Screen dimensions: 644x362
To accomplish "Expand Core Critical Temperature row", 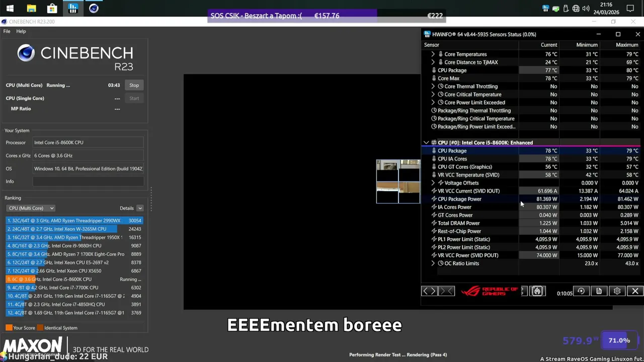I will pos(433,95).
